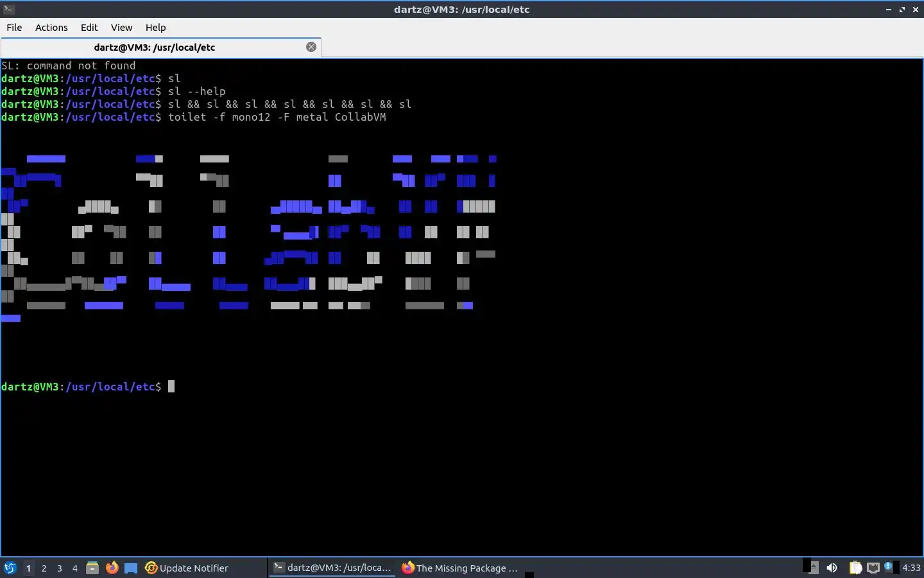Click the 'sl --help' command line

point(196,91)
